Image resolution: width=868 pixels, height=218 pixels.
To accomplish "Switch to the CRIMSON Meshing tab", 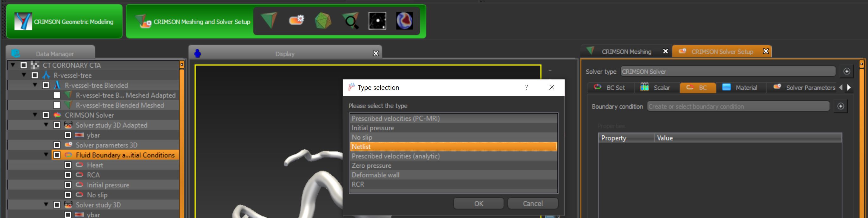I will 626,52.
